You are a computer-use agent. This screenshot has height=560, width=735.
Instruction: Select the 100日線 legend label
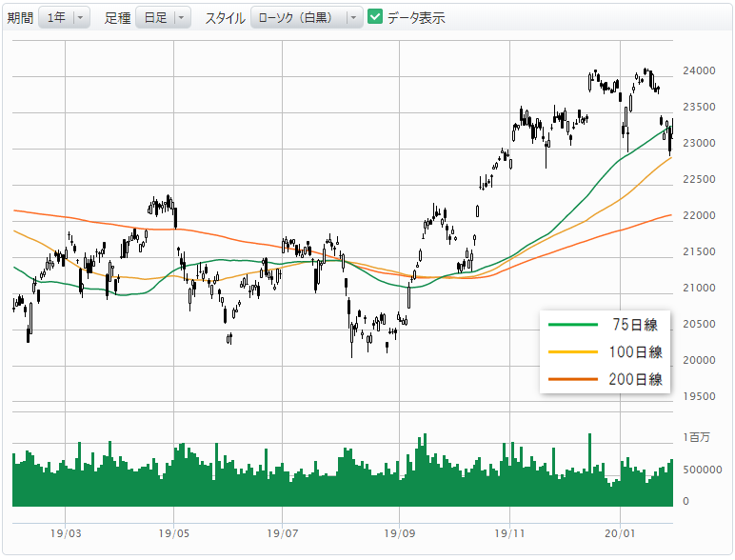(x=635, y=351)
